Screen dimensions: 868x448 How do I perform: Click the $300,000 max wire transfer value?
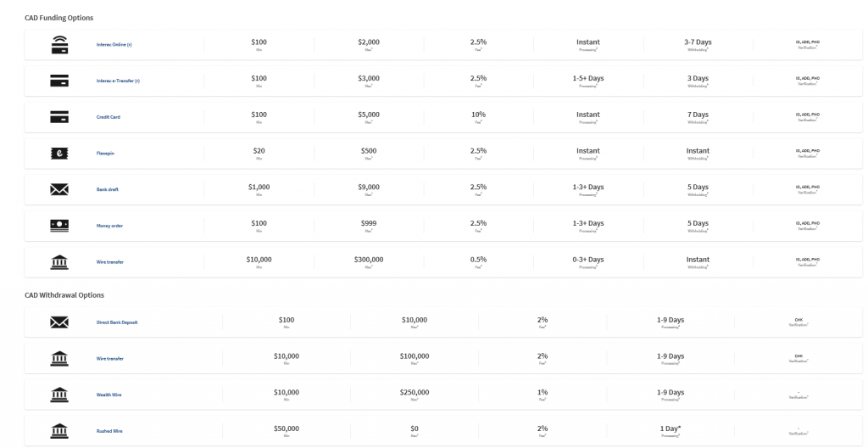coord(369,260)
